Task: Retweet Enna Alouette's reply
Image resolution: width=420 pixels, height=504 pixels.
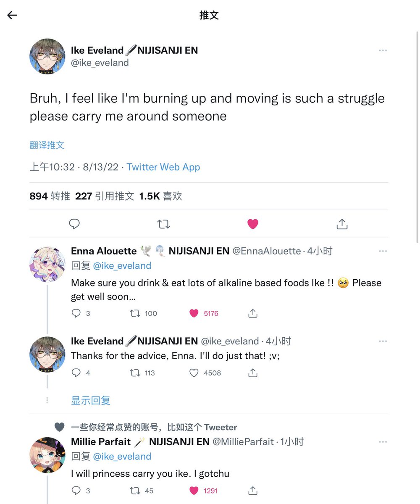Action: 135,313
